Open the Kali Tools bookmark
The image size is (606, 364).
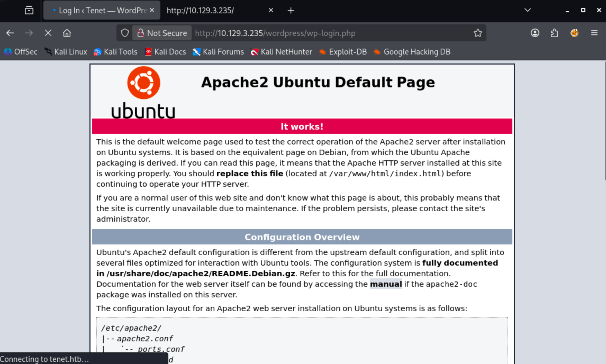pos(116,52)
